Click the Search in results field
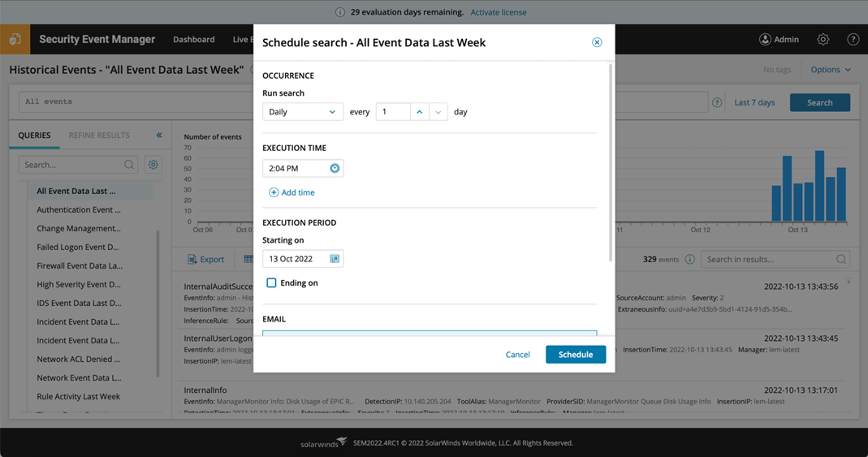 tap(775, 260)
